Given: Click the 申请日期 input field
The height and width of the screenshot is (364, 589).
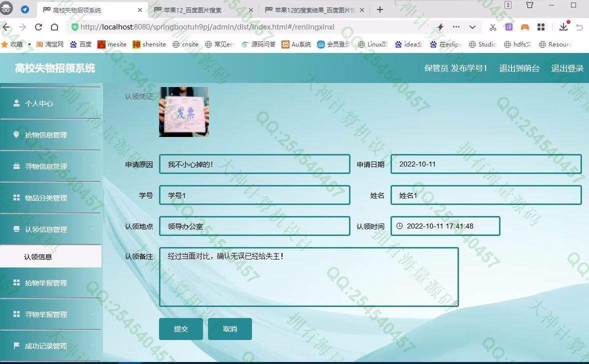Looking at the screenshot, I should 486,164.
